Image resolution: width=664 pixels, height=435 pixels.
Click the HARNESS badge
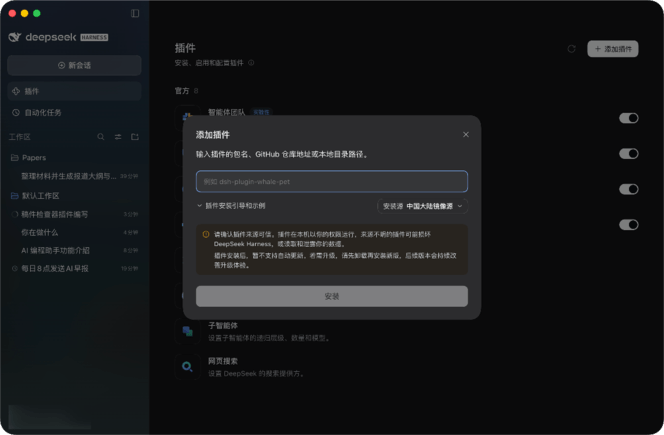coord(94,37)
